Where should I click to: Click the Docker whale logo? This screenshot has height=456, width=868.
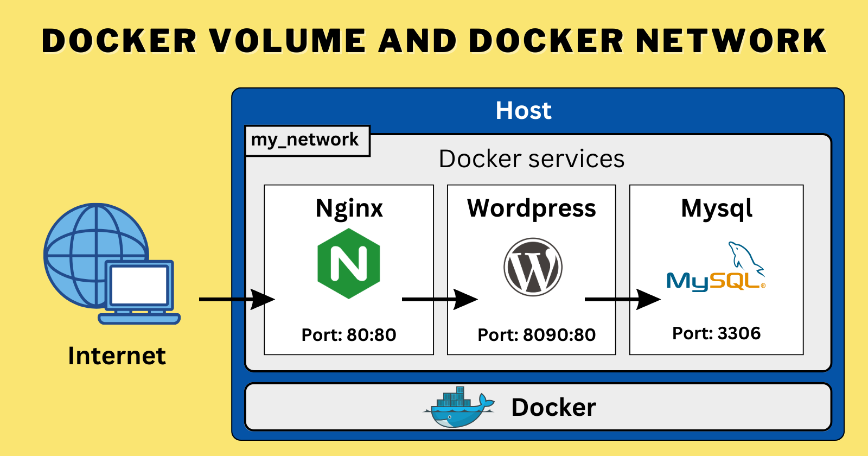(x=459, y=407)
